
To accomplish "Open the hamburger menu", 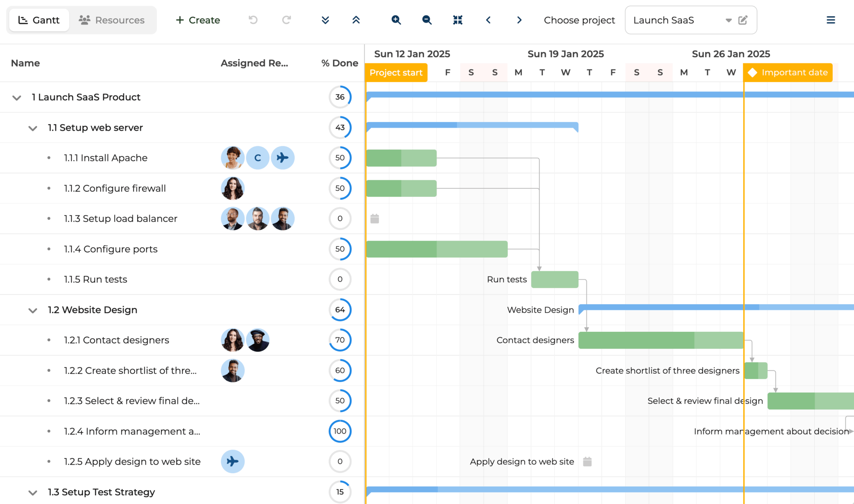I will [831, 20].
